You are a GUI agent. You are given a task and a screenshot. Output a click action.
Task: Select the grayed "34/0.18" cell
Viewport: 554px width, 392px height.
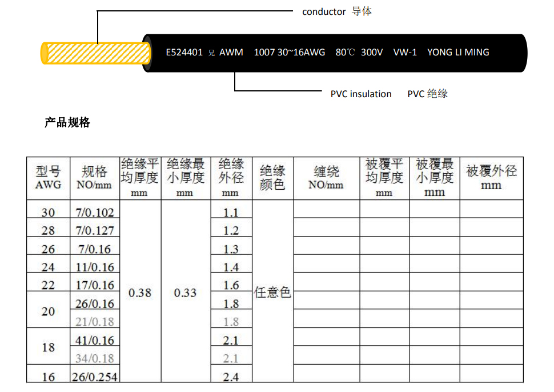[x=95, y=358]
